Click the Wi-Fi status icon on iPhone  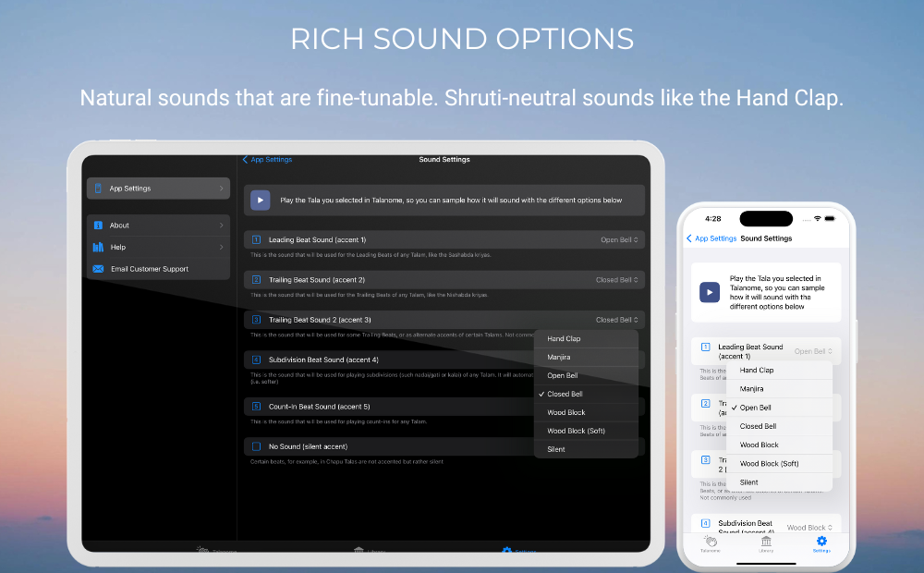tap(818, 219)
